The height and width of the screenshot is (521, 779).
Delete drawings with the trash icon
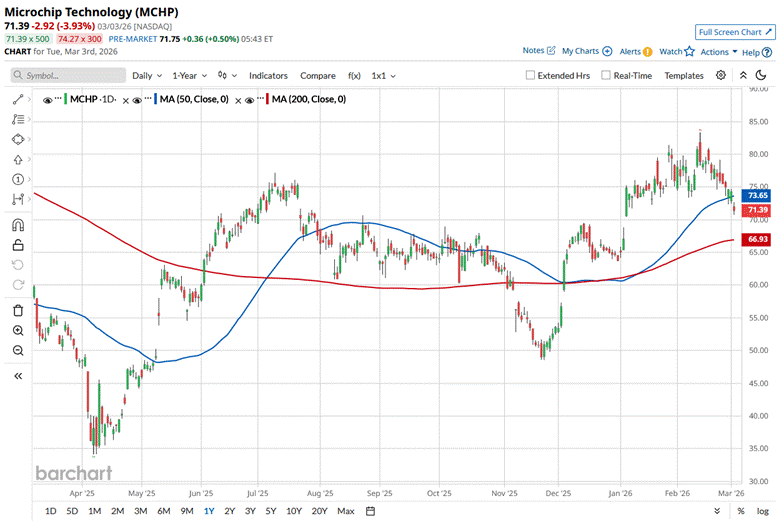[x=18, y=310]
